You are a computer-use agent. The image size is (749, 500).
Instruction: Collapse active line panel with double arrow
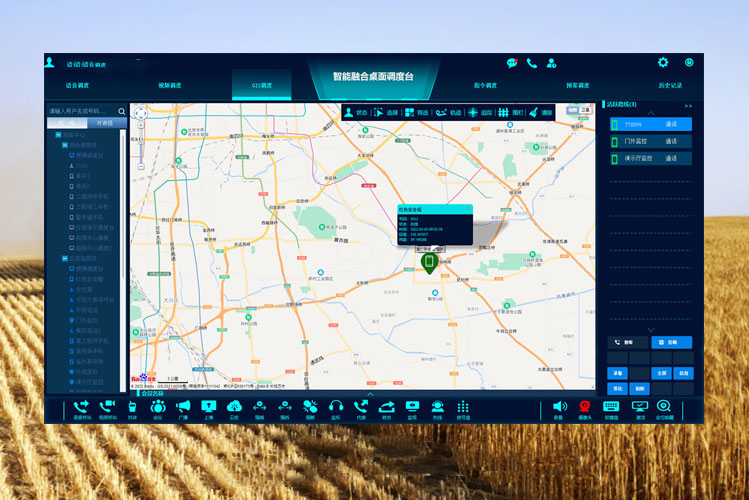pos(688,105)
